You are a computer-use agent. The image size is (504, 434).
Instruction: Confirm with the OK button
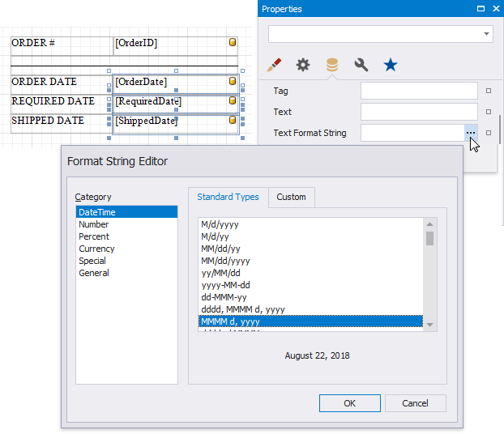coord(349,403)
